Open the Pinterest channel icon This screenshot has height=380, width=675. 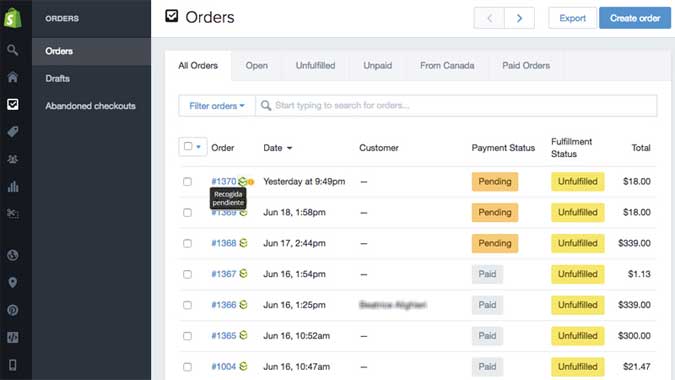coord(12,310)
